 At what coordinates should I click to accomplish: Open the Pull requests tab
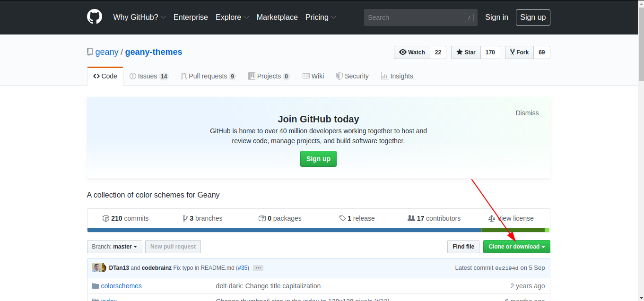pos(208,76)
